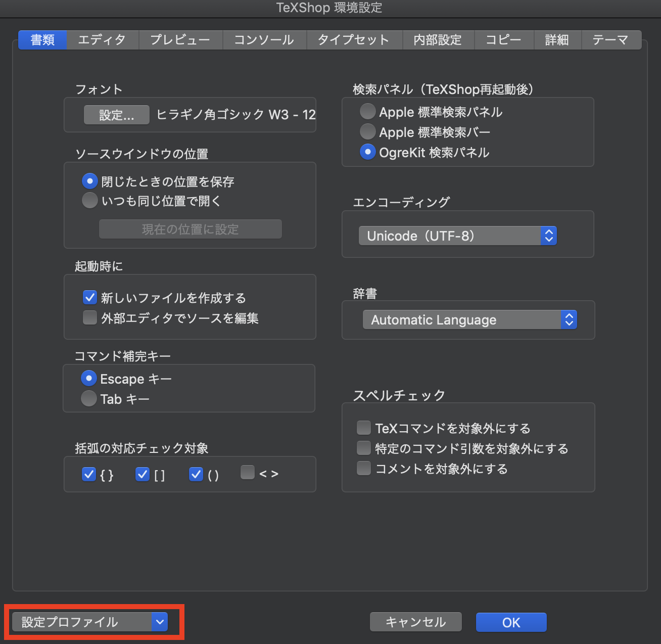Go to the 内部設定 tab
661x644 pixels.
tap(438, 40)
